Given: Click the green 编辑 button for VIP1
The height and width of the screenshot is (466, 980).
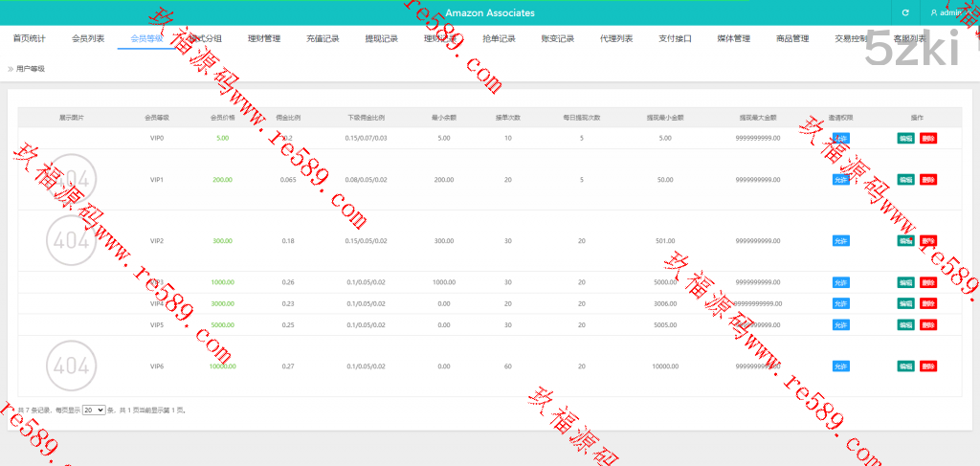Looking at the screenshot, I should [x=905, y=179].
